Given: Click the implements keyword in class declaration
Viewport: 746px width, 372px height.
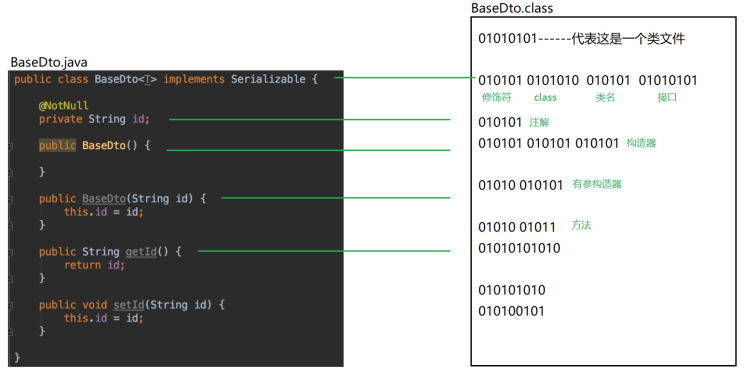Looking at the screenshot, I should pyautogui.click(x=194, y=79).
